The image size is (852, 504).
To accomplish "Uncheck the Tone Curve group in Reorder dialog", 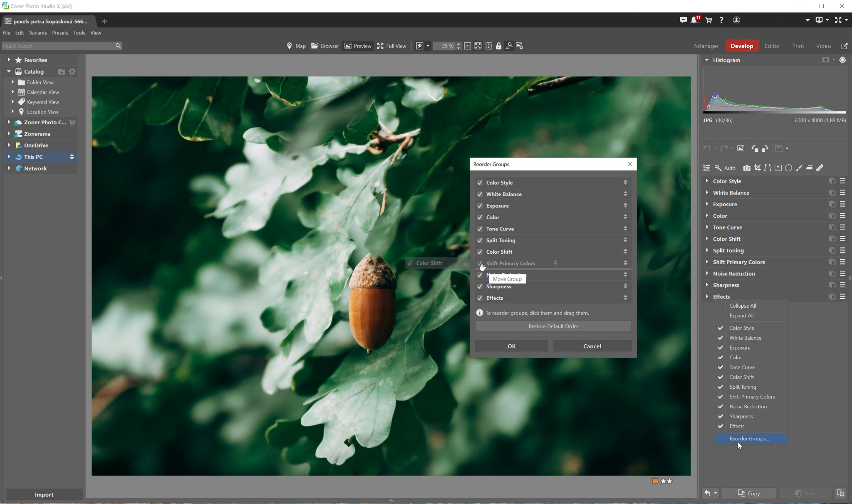I will tap(480, 229).
